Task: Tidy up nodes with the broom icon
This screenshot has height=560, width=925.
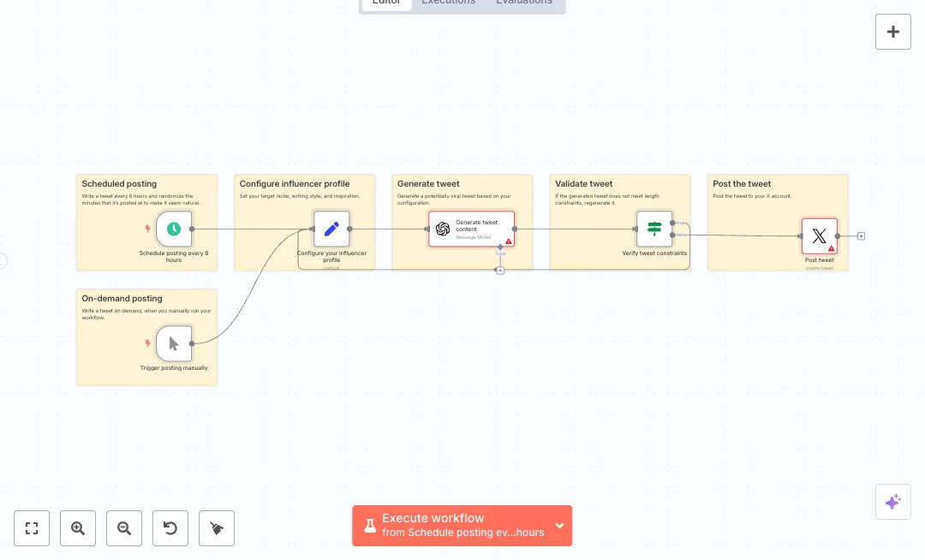Action: coord(217,528)
